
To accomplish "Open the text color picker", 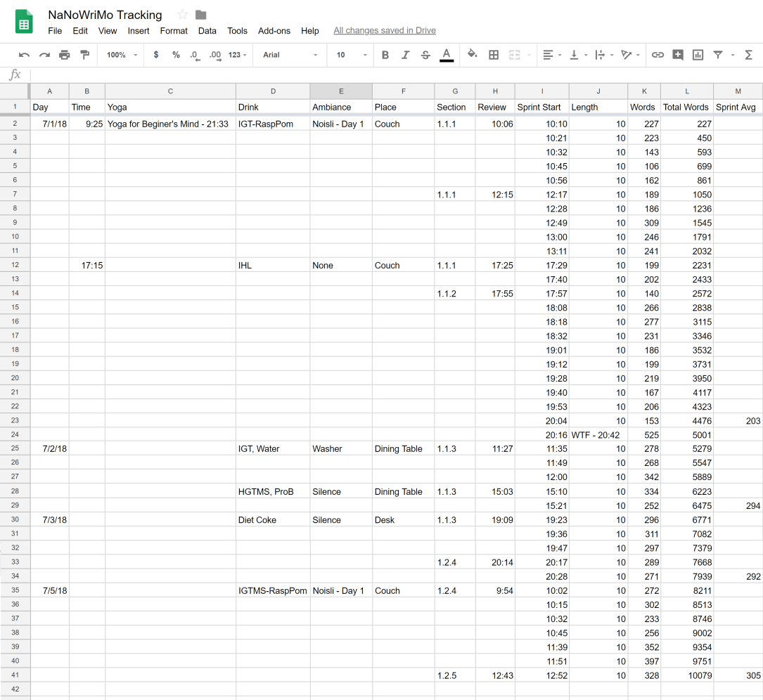I will coord(446,55).
